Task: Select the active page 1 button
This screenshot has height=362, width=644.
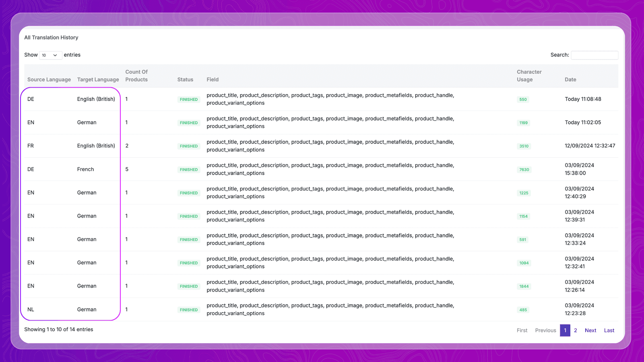Action: coord(565,330)
